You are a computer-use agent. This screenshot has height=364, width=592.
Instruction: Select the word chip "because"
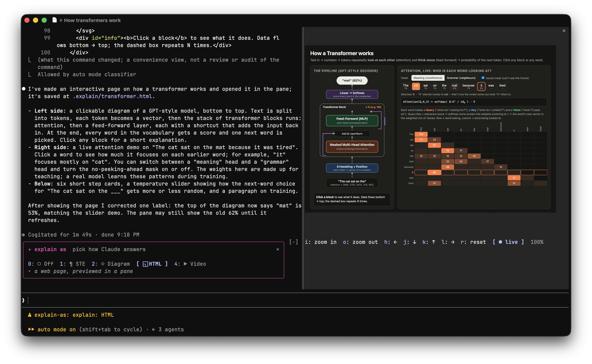pyautogui.click(x=468, y=87)
